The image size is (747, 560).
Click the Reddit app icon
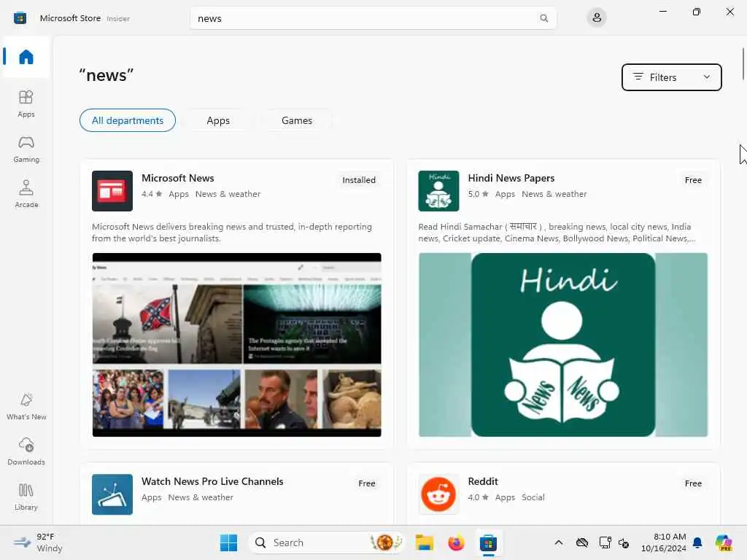coord(438,494)
